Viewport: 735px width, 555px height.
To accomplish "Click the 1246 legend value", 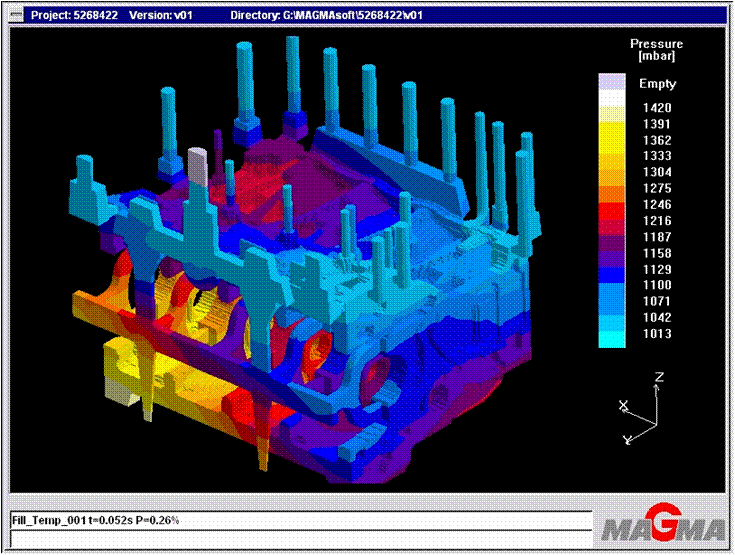I will coord(657,205).
